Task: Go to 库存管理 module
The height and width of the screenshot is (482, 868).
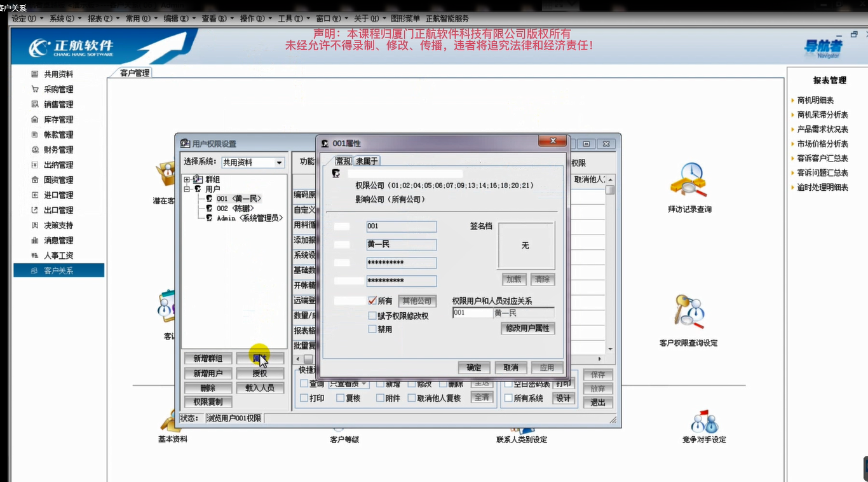Action: pyautogui.click(x=58, y=120)
